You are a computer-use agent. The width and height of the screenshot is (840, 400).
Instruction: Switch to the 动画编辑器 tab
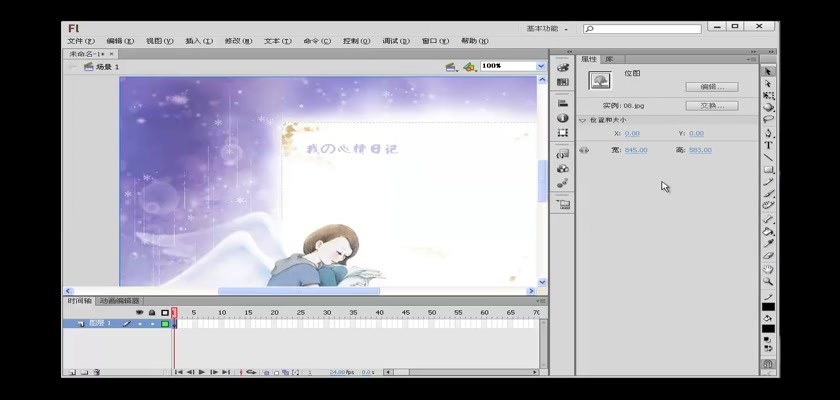[x=120, y=301]
